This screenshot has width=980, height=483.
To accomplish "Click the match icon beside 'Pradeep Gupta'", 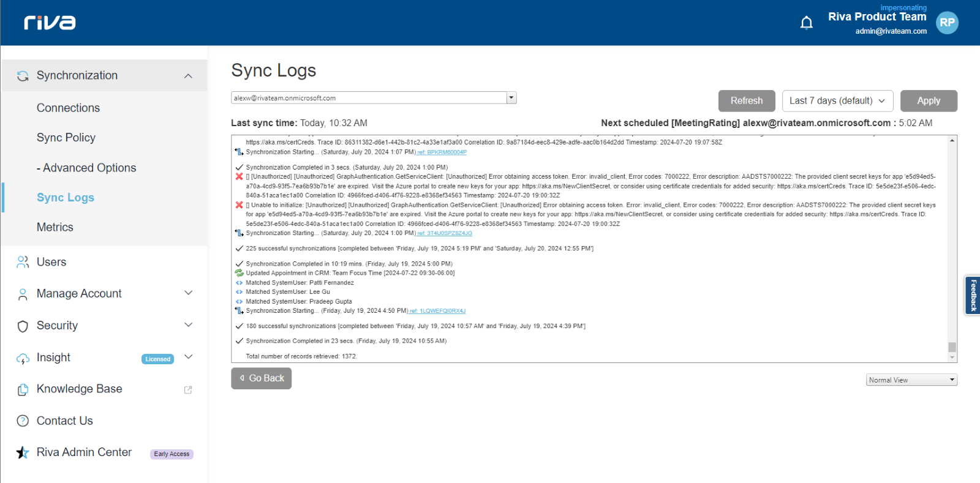I will click(239, 301).
